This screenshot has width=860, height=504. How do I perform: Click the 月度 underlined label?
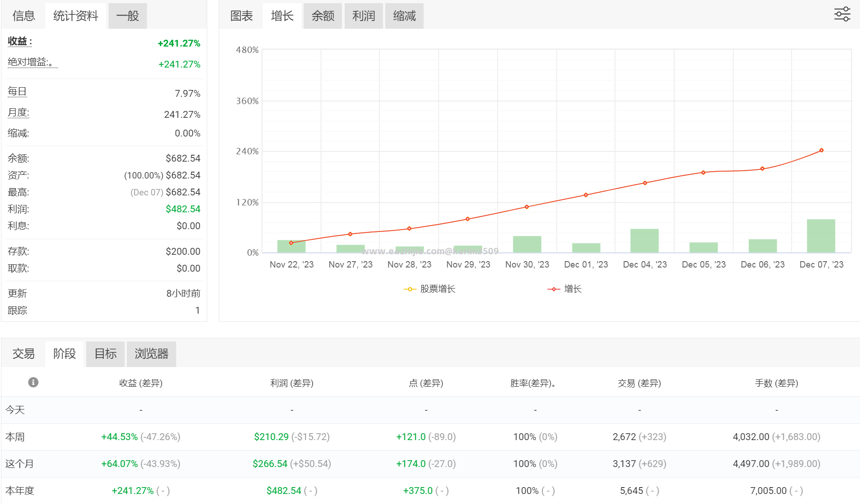click(x=18, y=112)
